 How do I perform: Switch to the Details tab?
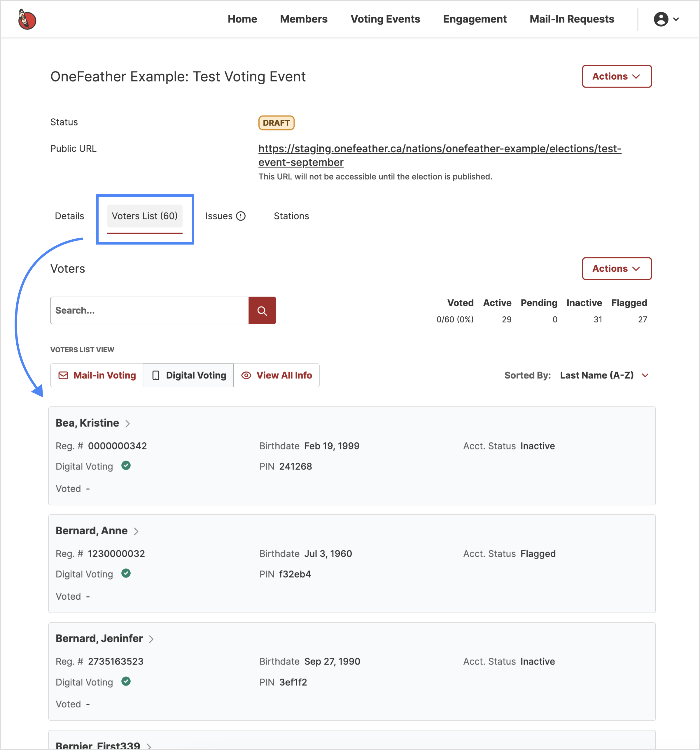(x=69, y=216)
